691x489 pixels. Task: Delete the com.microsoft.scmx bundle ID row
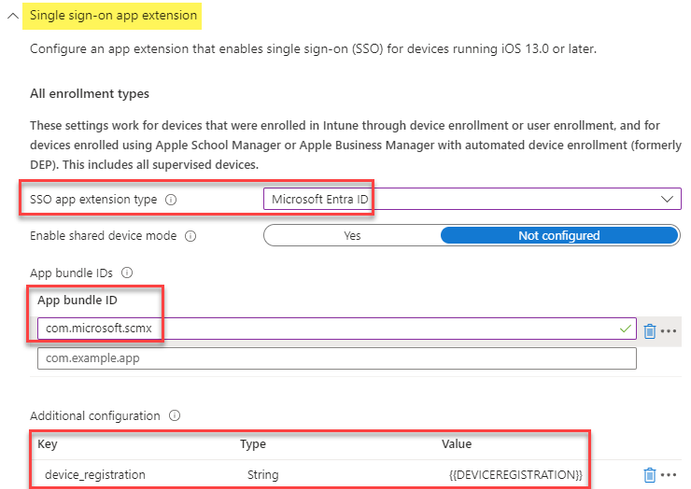[x=649, y=330]
